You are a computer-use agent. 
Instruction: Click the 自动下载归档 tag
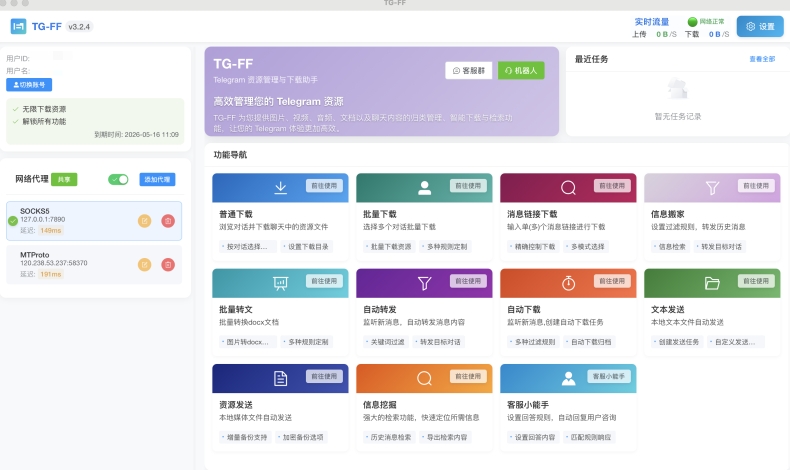coord(589,342)
